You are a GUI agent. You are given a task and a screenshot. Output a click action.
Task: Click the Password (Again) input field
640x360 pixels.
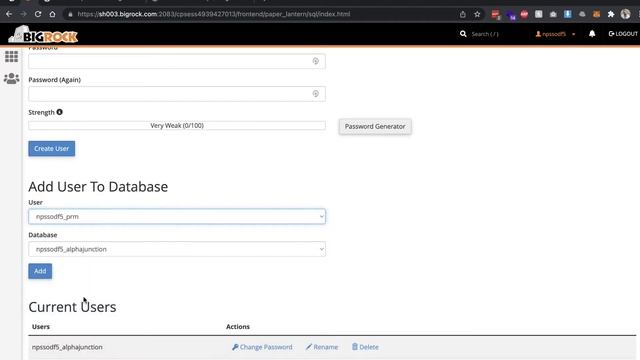177,94
